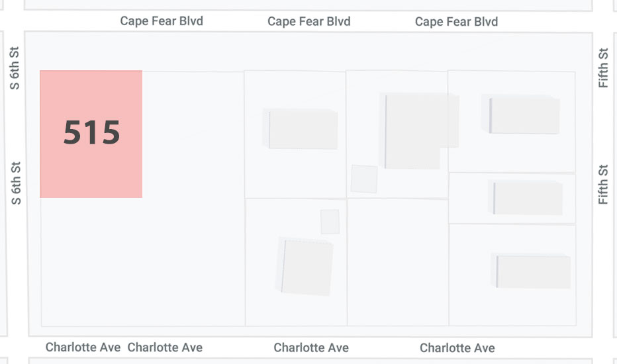Click building in the narrow middle-right parcel
Screen dimensions: 617x364
coord(526,197)
